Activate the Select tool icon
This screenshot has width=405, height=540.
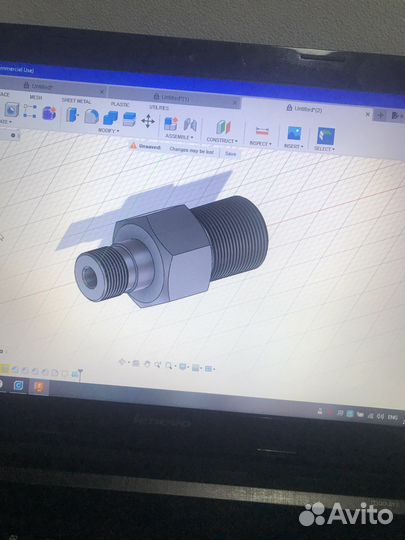click(x=325, y=136)
